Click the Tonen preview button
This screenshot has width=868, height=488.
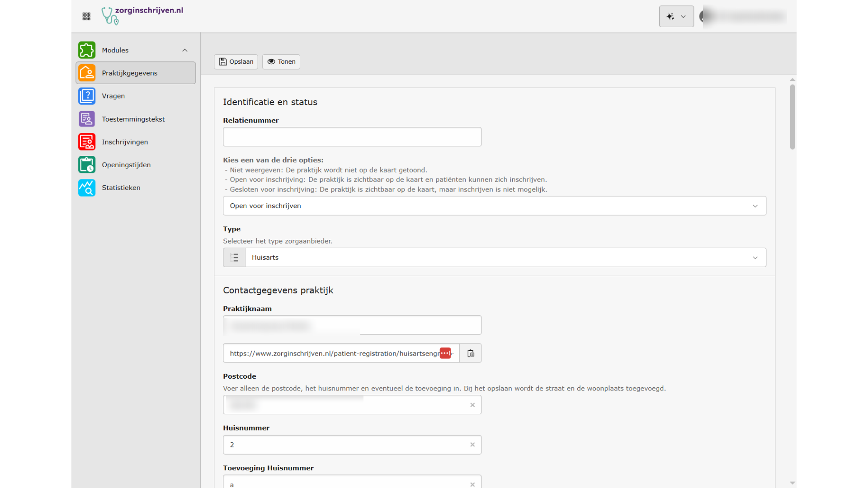point(281,61)
